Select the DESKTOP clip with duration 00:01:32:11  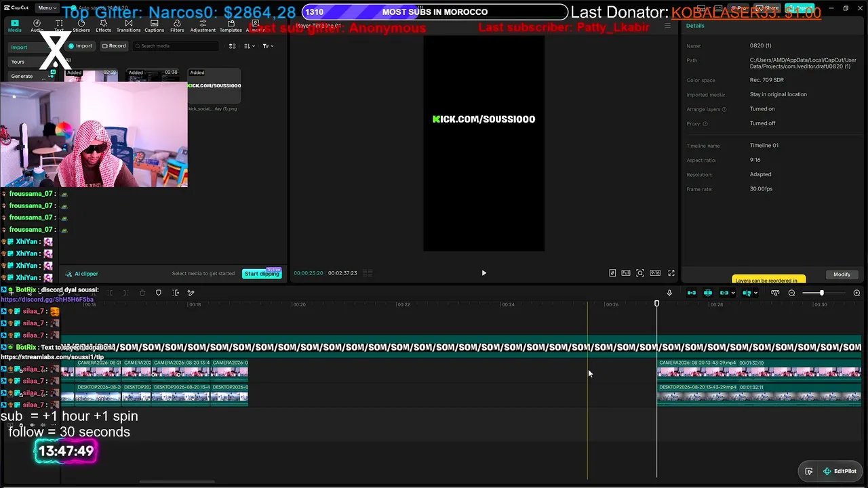point(759,394)
